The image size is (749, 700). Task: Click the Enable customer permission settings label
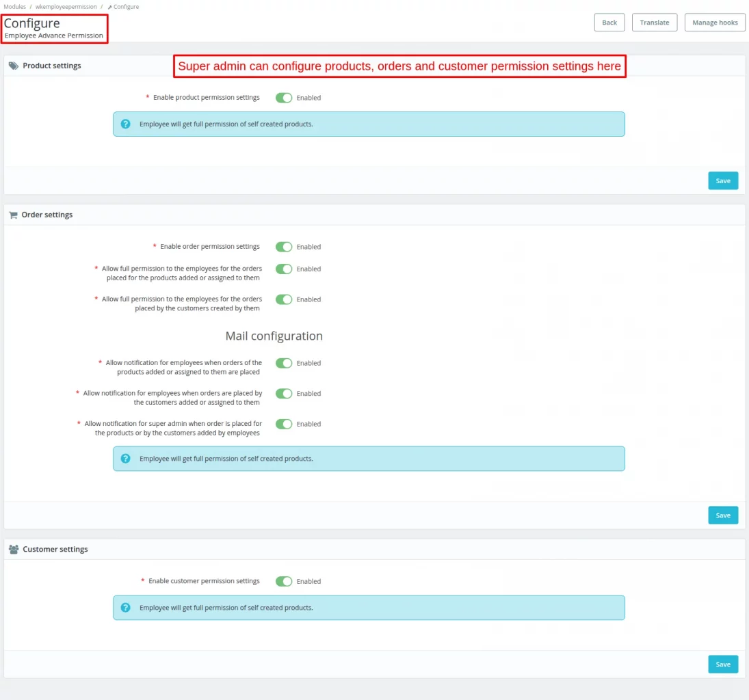pyautogui.click(x=204, y=581)
